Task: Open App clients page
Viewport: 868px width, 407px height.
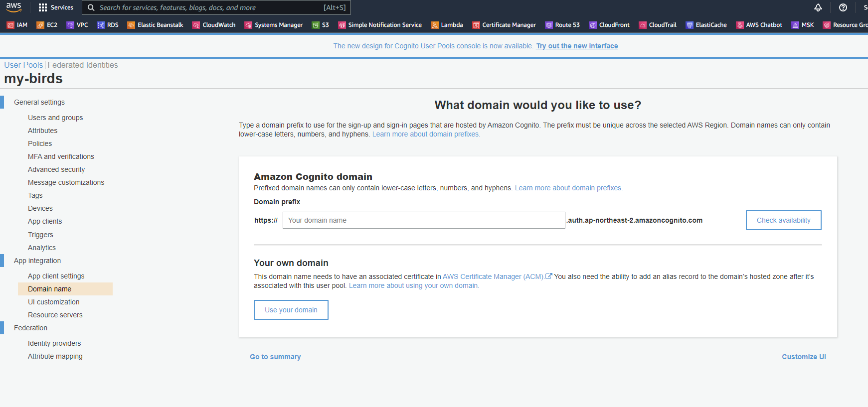Action: click(x=45, y=221)
